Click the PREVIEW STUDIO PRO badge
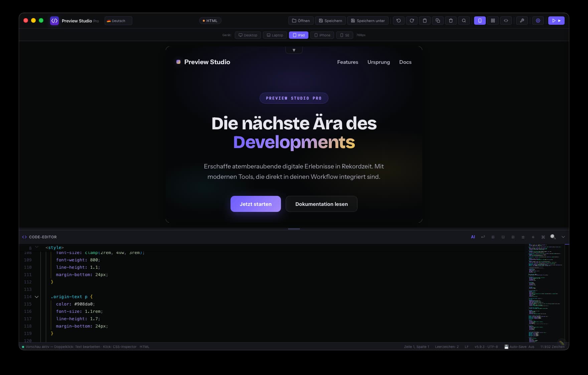588x375 pixels. point(294,98)
